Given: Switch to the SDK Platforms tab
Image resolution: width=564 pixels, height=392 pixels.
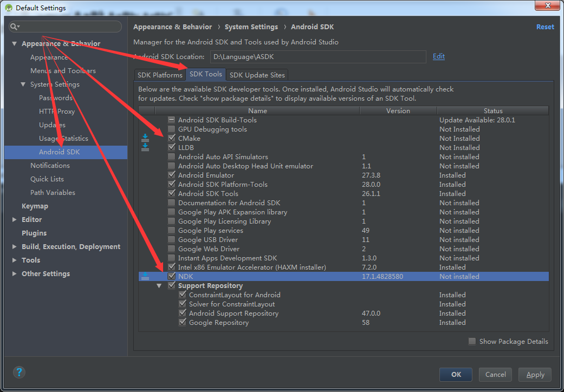Looking at the screenshot, I should point(160,75).
